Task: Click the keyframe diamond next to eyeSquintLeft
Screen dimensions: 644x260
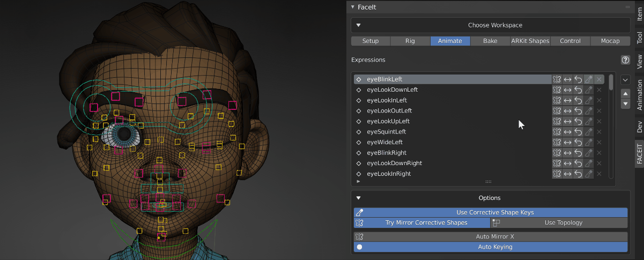Action: 359,132
